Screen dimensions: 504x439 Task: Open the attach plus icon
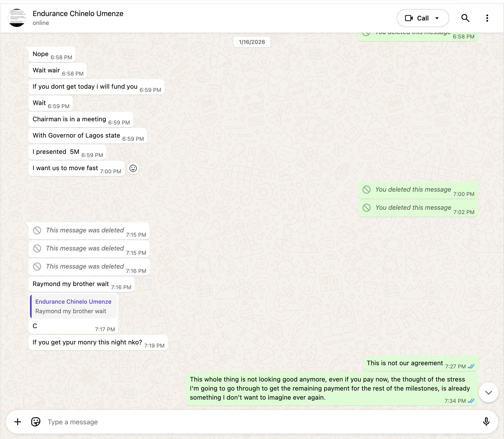18,422
